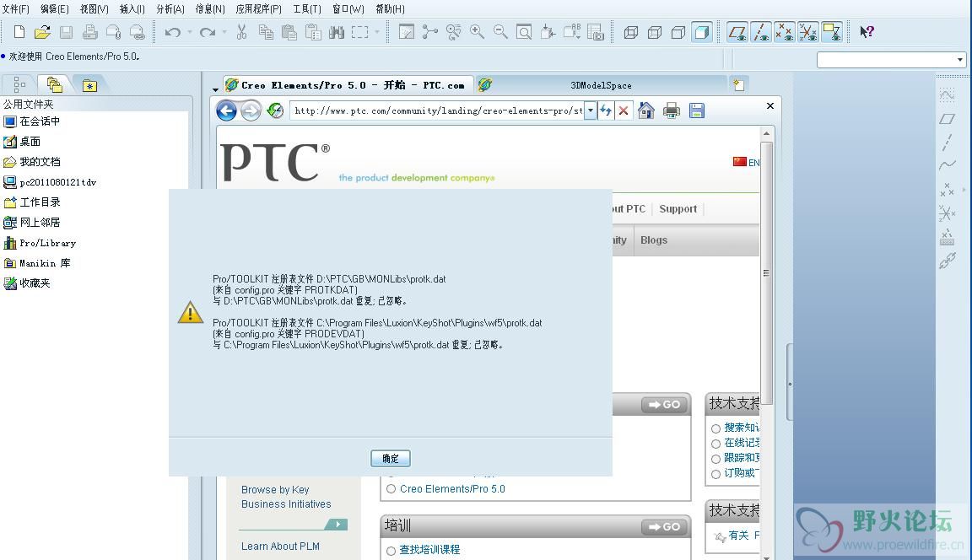The height and width of the screenshot is (560, 972).
Task: Click the GO button beside 培训
Action: [x=665, y=526]
